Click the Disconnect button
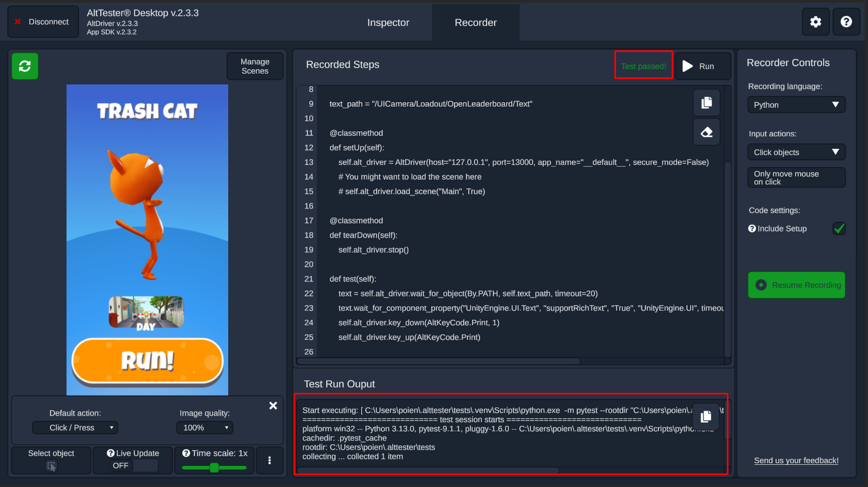 point(43,22)
